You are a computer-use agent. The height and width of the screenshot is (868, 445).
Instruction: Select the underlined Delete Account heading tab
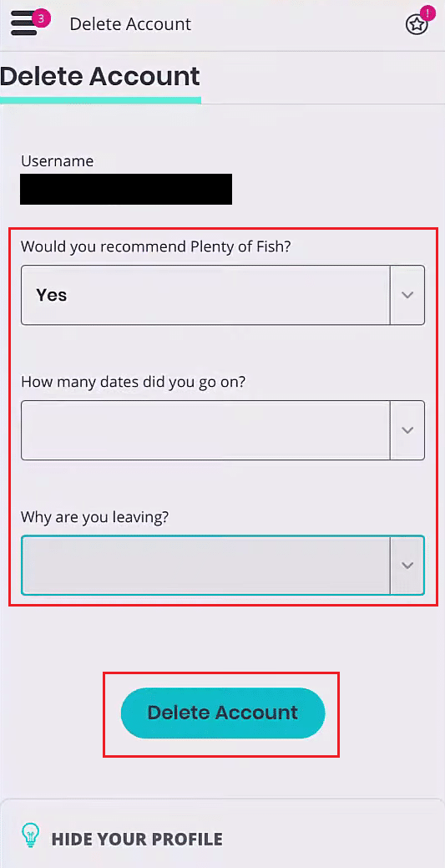tap(100, 78)
